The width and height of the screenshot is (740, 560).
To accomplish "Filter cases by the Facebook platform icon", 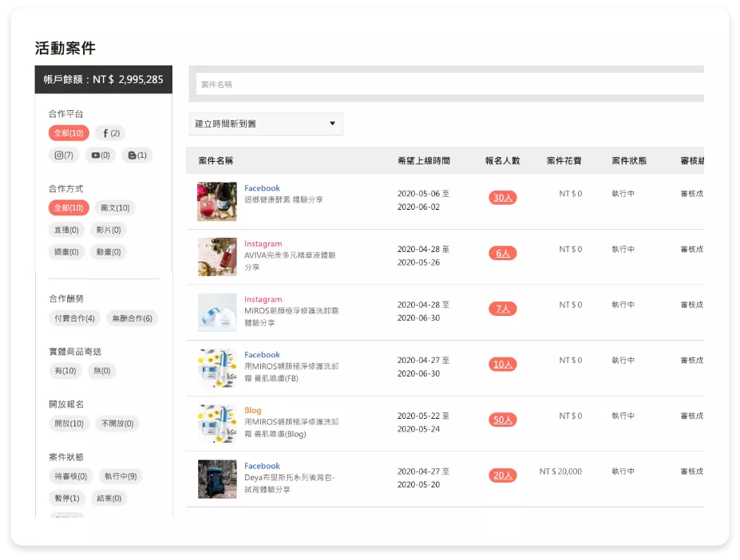I will [109, 132].
